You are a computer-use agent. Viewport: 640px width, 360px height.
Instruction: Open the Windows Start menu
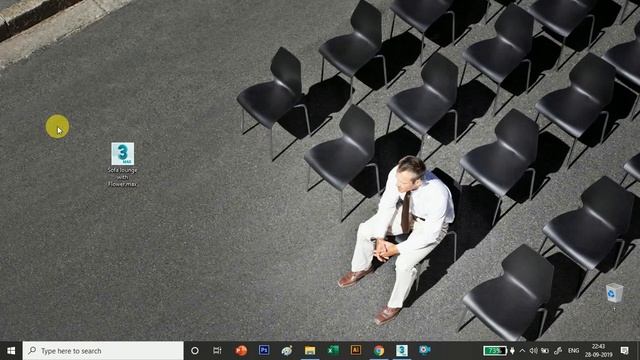tap(11, 351)
